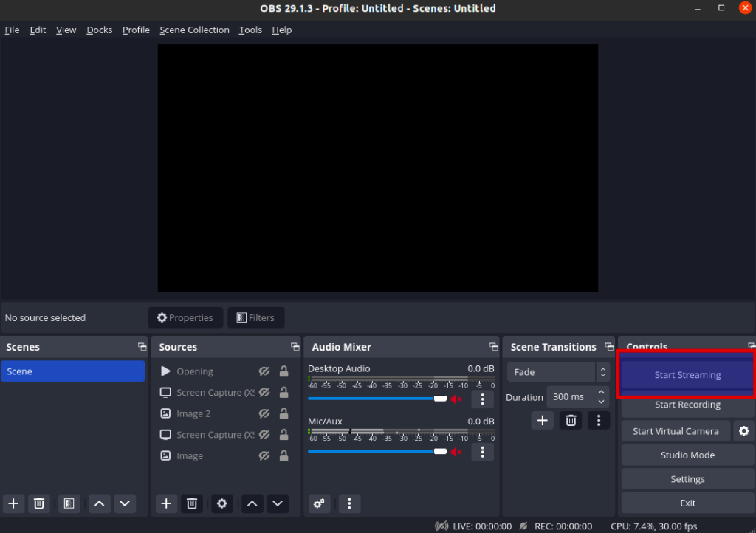Click LIVE: 00:00:00 status text
The image size is (756, 533).
[x=482, y=526]
